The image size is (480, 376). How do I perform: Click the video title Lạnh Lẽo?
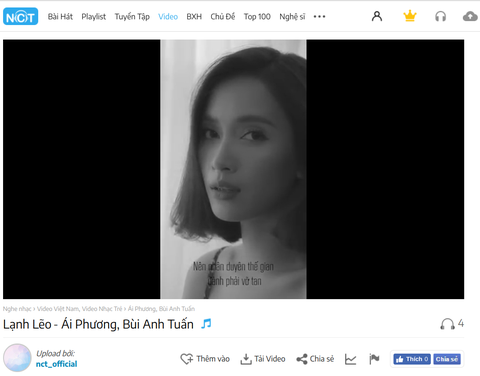pyautogui.click(x=98, y=324)
